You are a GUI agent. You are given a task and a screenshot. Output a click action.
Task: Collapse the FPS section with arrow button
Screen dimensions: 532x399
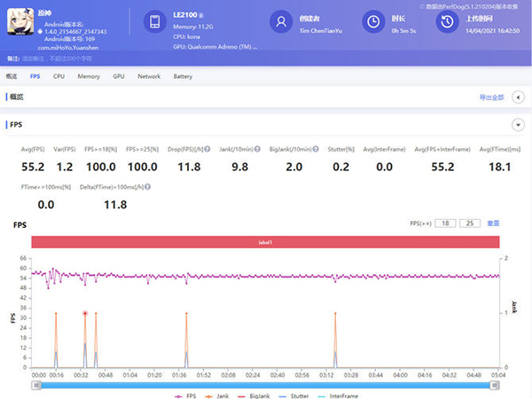click(x=518, y=125)
